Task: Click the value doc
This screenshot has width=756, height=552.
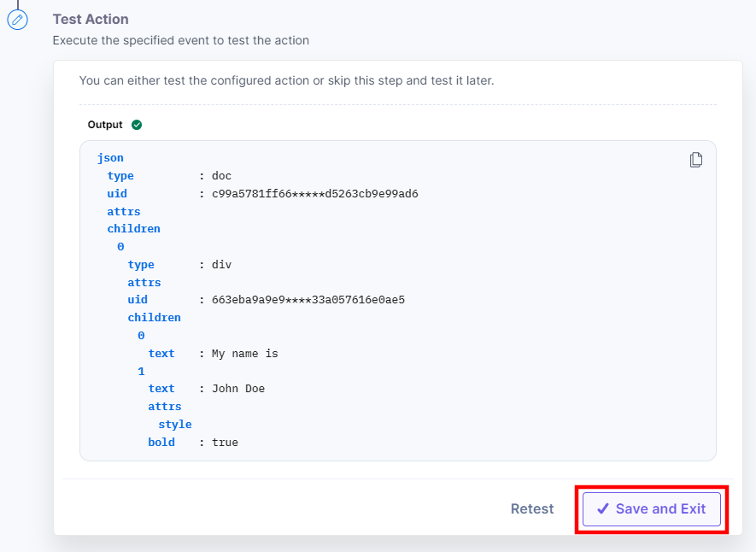Action: 221,176
